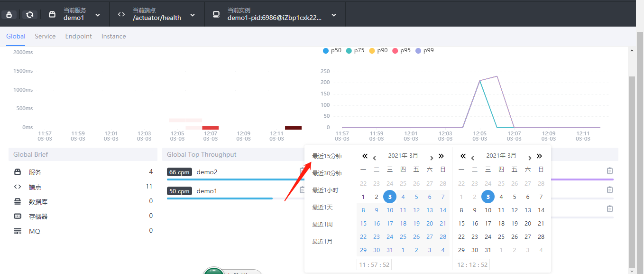Go to next month in left calendar

432,158
